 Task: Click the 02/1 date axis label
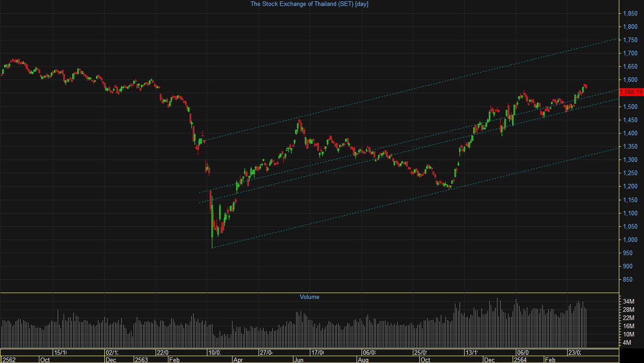(112, 353)
